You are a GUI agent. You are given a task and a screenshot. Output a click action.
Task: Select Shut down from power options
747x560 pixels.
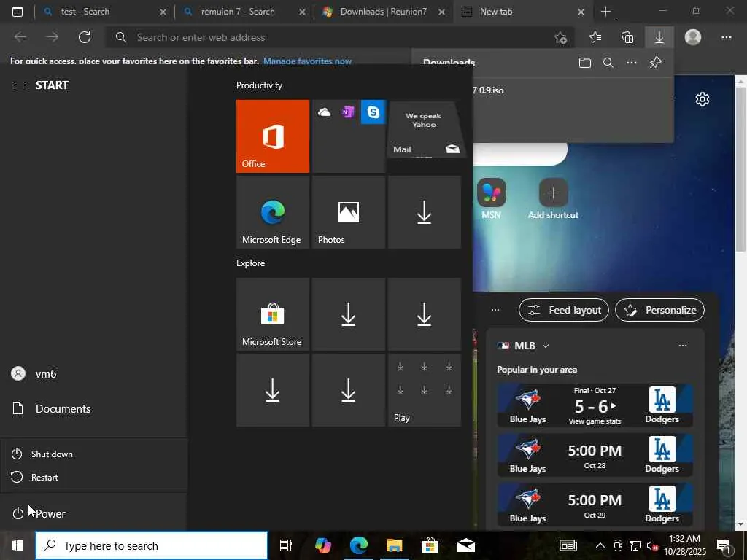pyautogui.click(x=93, y=454)
